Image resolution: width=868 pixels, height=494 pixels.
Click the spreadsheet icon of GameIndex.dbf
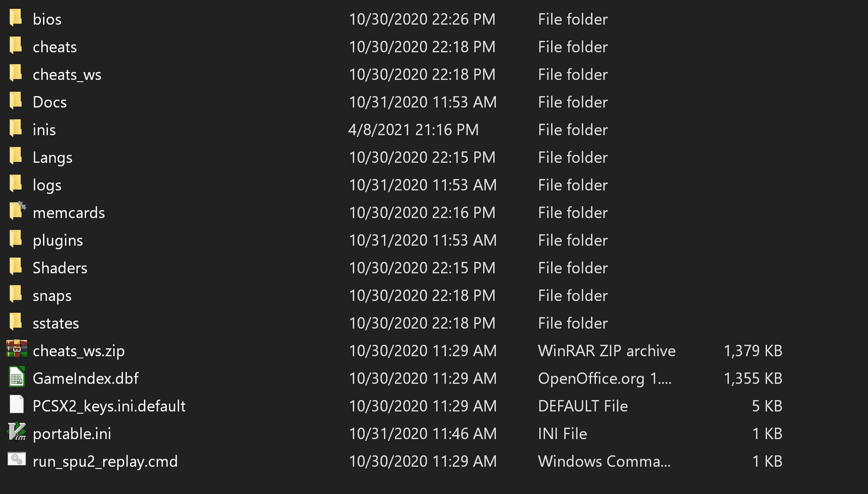17,378
